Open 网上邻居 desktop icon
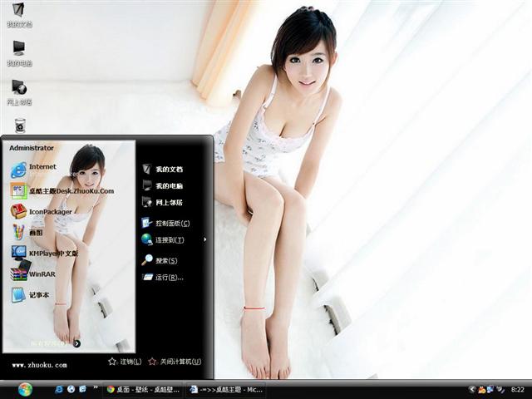 19,92
